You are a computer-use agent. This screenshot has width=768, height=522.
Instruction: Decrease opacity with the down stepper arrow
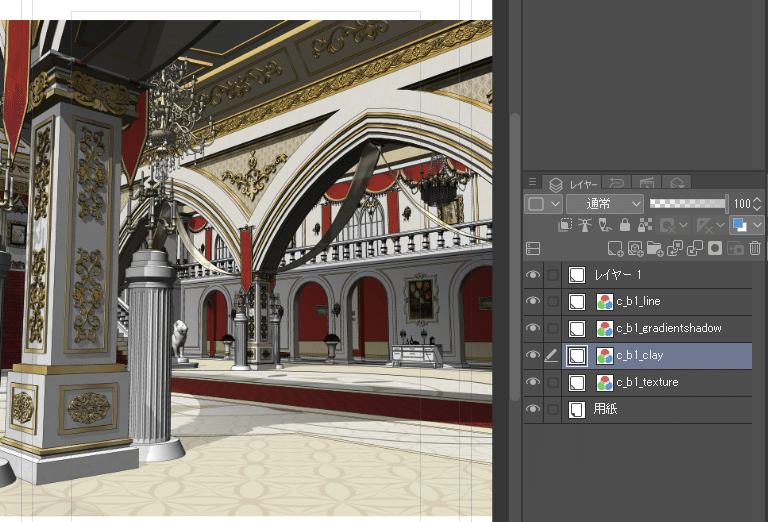(758, 208)
